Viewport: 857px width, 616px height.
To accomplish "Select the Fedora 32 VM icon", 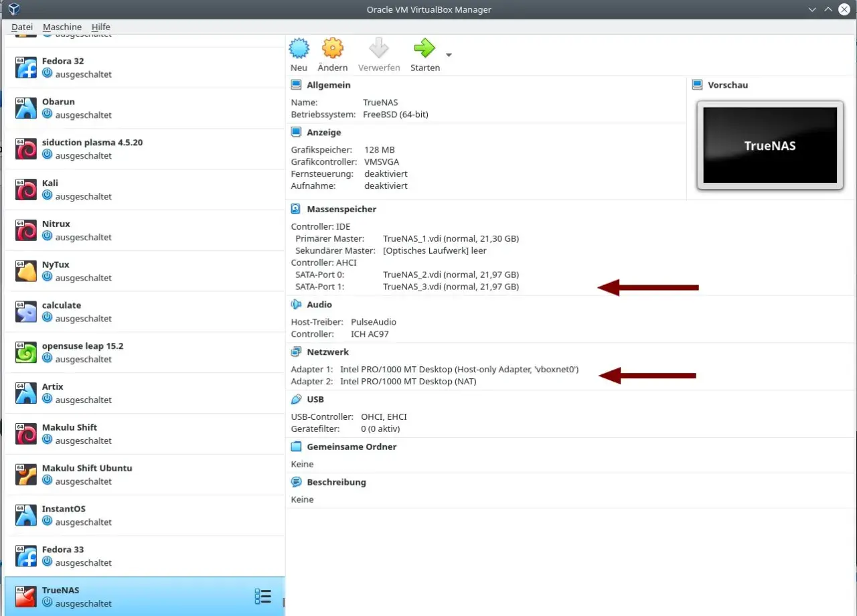I will tap(26, 68).
